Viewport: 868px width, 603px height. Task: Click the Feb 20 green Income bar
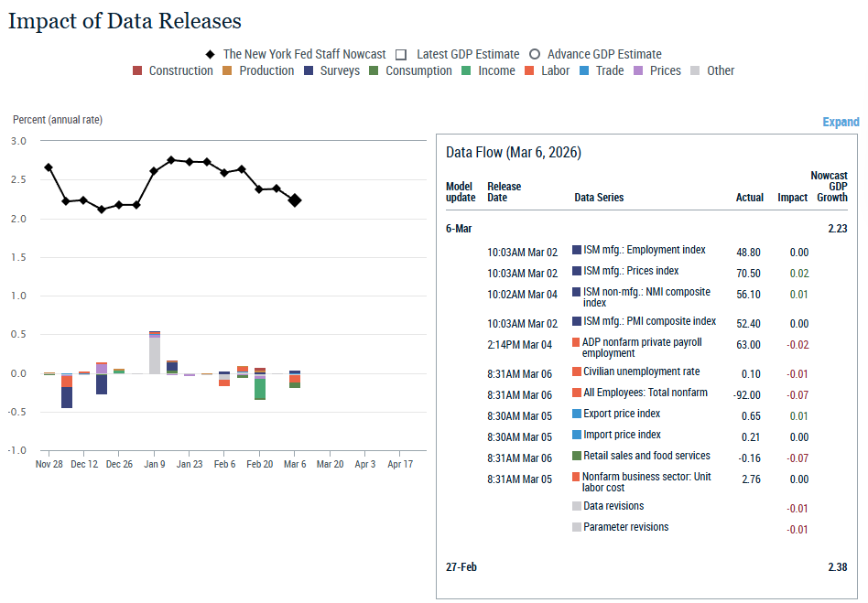point(260,388)
